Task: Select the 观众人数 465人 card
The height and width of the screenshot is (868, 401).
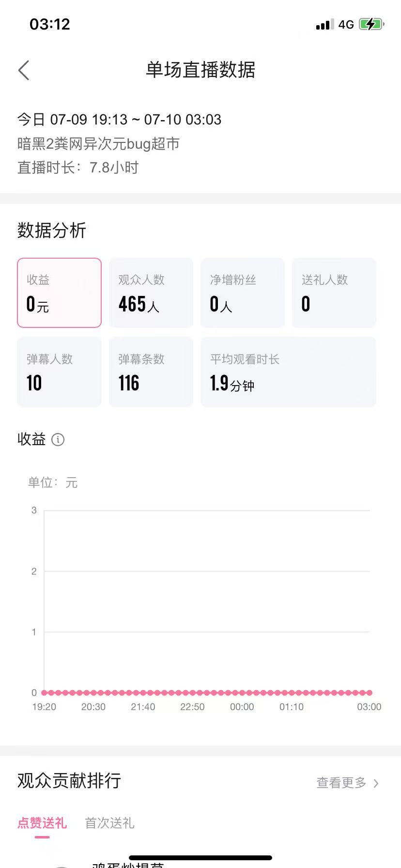Action: click(151, 293)
